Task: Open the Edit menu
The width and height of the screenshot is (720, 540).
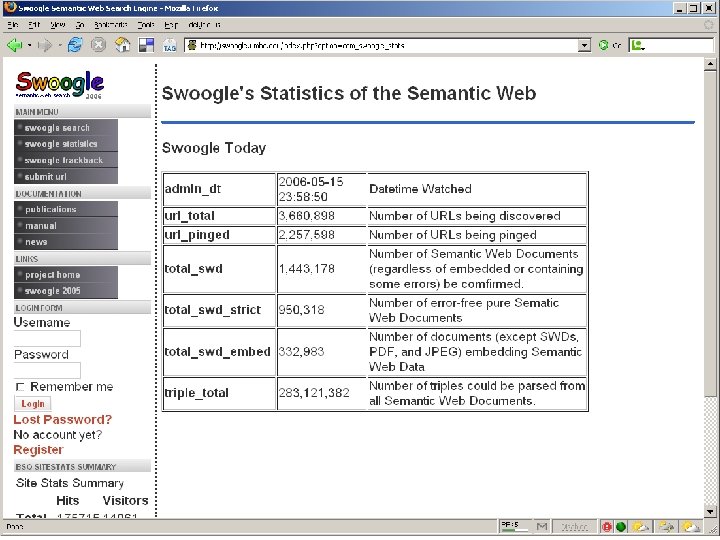Action: 34,25
